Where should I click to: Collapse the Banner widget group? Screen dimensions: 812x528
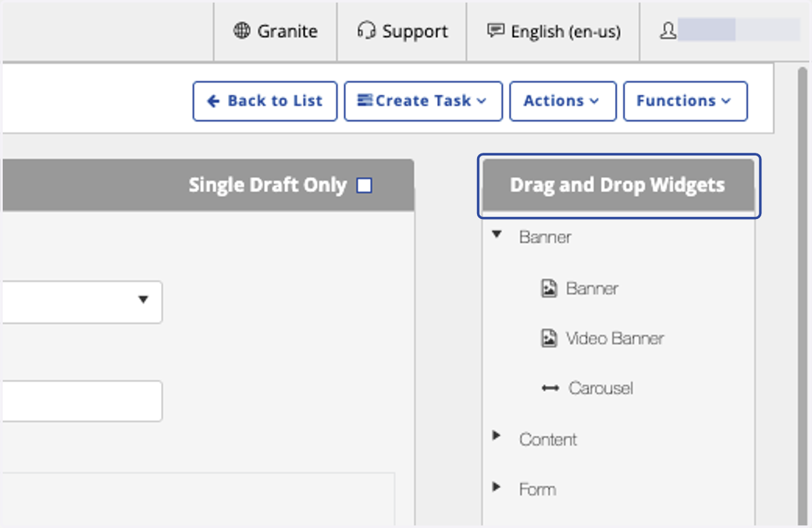point(497,235)
